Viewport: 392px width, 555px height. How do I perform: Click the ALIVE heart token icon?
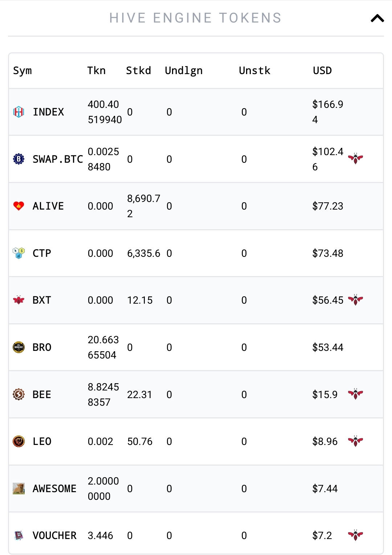click(19, 206)
